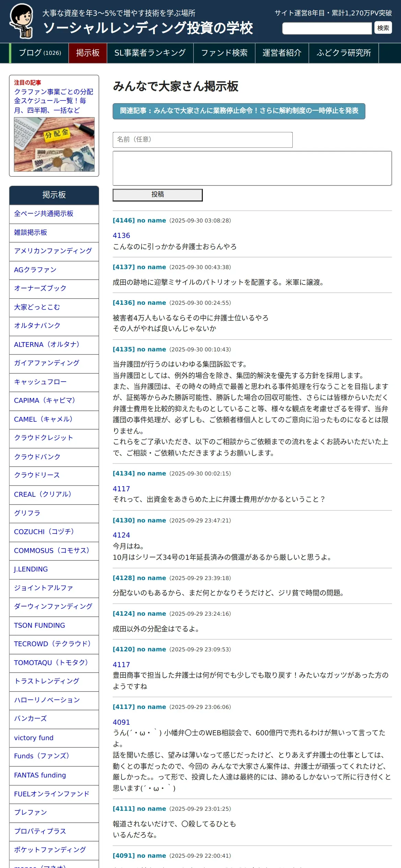The image size is (401, 868).
Task: Click post header [4091] no name
Action: [139, 856]
